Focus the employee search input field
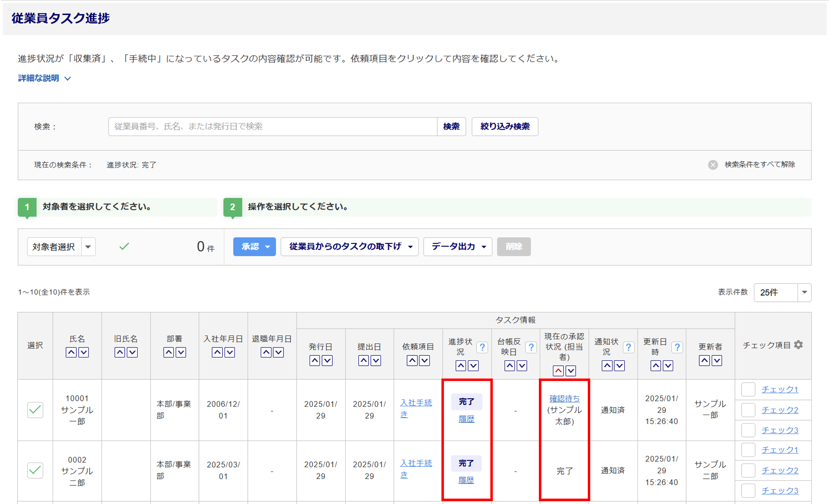The height and width of the screenshot is (504, 829). [x=273, y=127]
